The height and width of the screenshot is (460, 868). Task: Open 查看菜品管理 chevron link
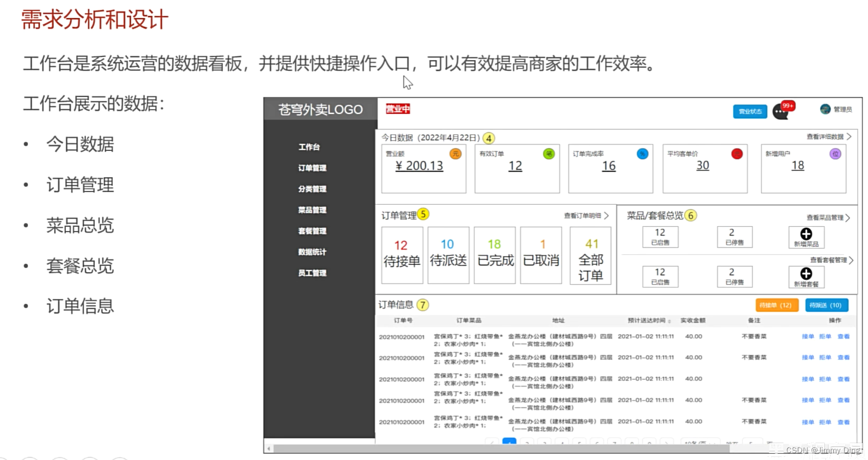coord(847,217)
